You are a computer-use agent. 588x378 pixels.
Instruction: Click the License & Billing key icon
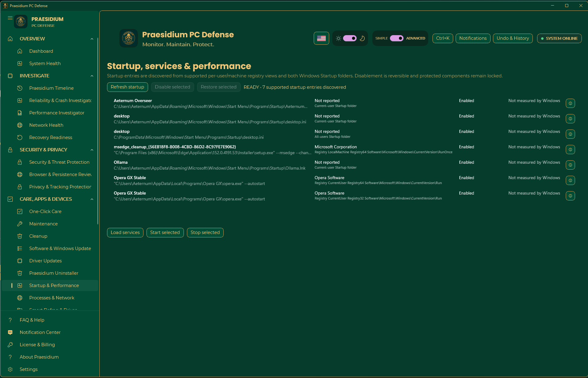tap(10, 345)
